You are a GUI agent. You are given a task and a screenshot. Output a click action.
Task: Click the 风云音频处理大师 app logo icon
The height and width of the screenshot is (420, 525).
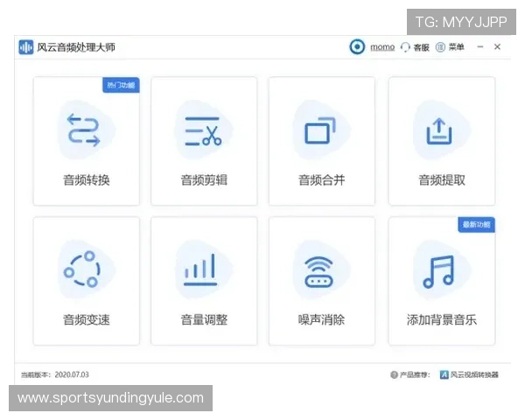click(26, 47)
